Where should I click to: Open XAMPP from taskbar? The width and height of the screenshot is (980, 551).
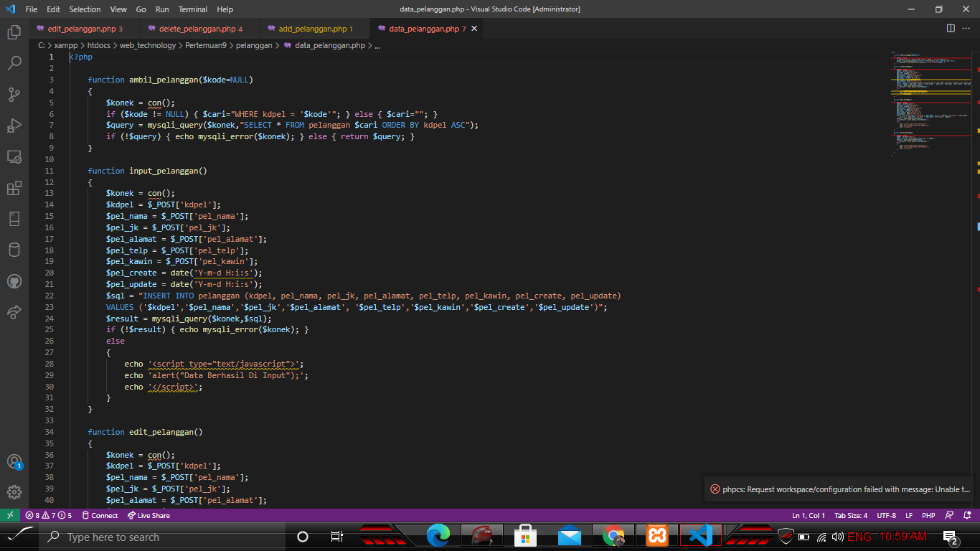point(656,537)
